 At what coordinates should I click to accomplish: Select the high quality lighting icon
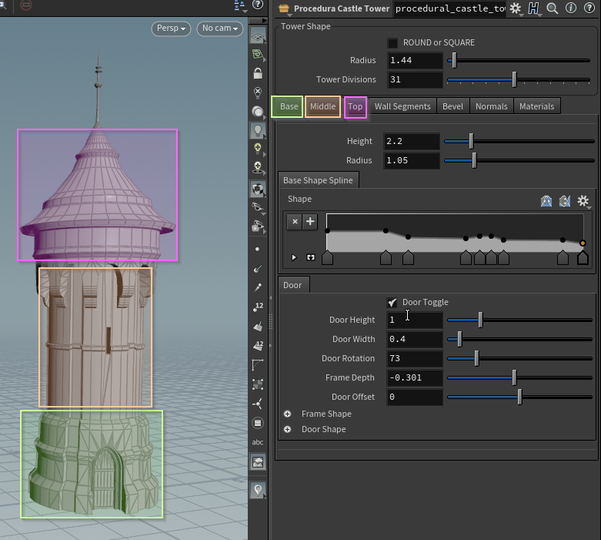coord(258,148)
